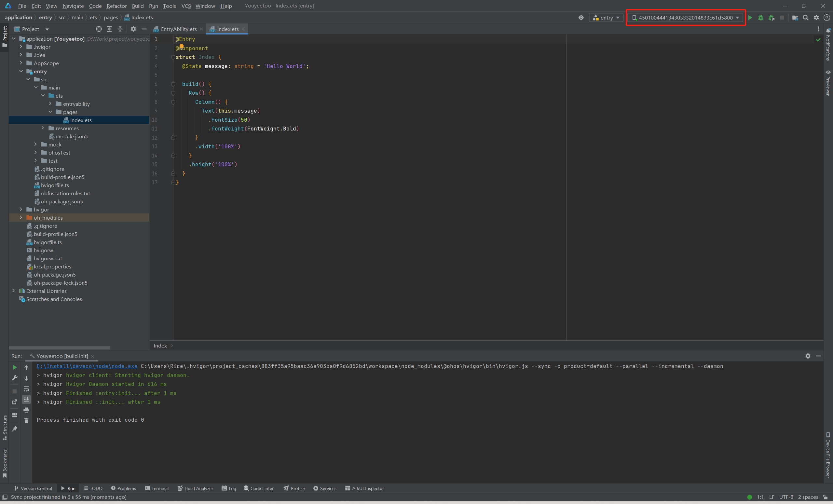The height and width of the screenshot is (504, 833).
Task: Open Search Everywhere magnifier icon
Action: pyautogui.click(x=806, y=18)
